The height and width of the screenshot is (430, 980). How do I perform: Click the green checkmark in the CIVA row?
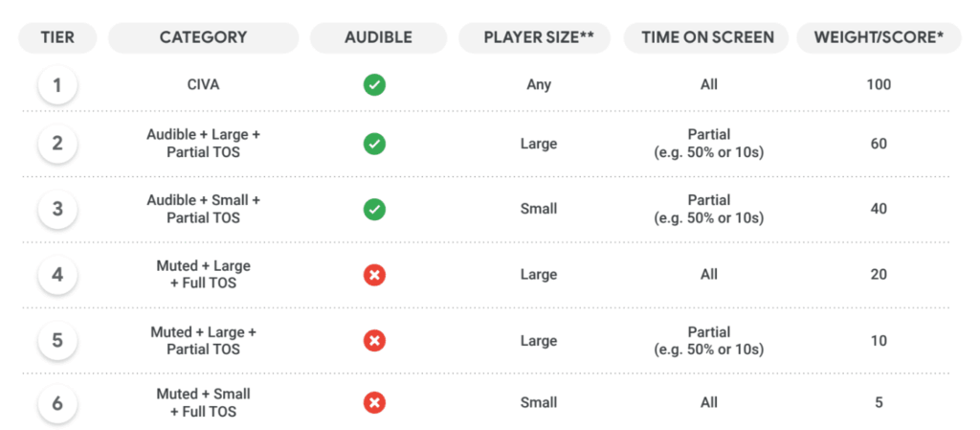coord(374,85)
